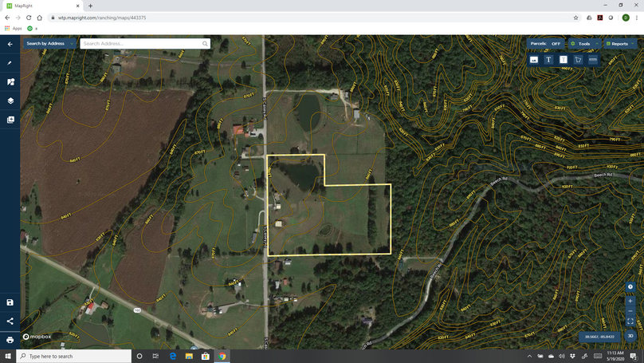644x363 pixels.
Task: Select the polygon area draw tool
Action: pos(578,60)
